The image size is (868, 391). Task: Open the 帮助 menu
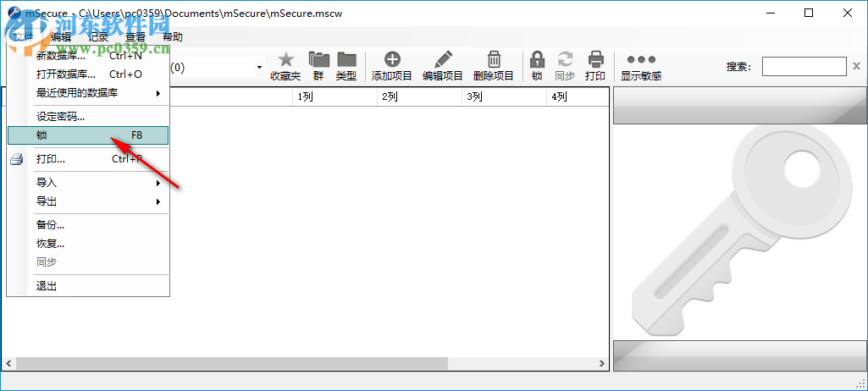coord(172,37)
